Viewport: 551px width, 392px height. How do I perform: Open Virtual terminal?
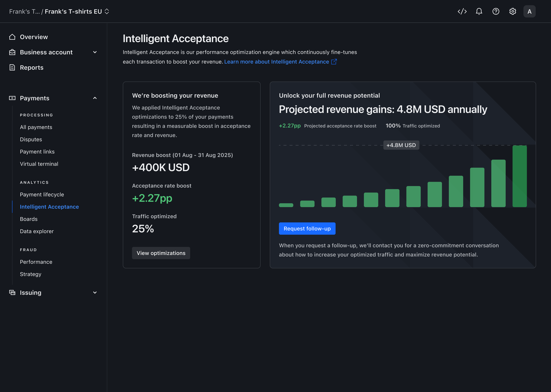39,164
